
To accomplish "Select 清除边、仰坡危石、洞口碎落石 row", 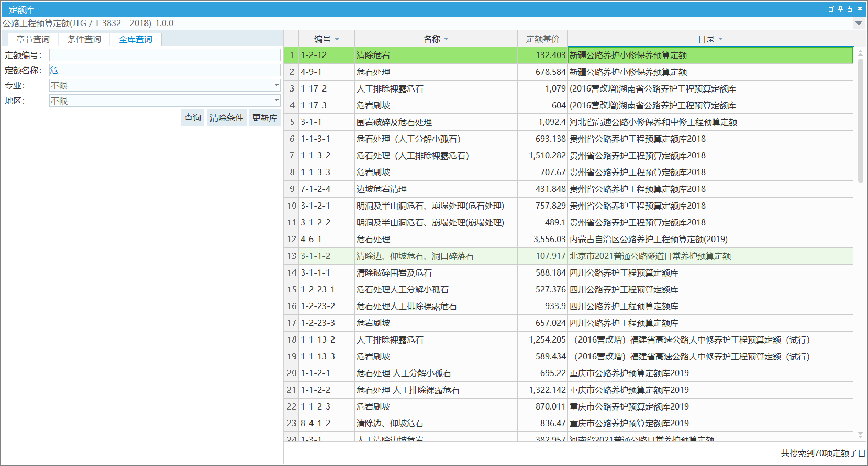I will [568, 256].
